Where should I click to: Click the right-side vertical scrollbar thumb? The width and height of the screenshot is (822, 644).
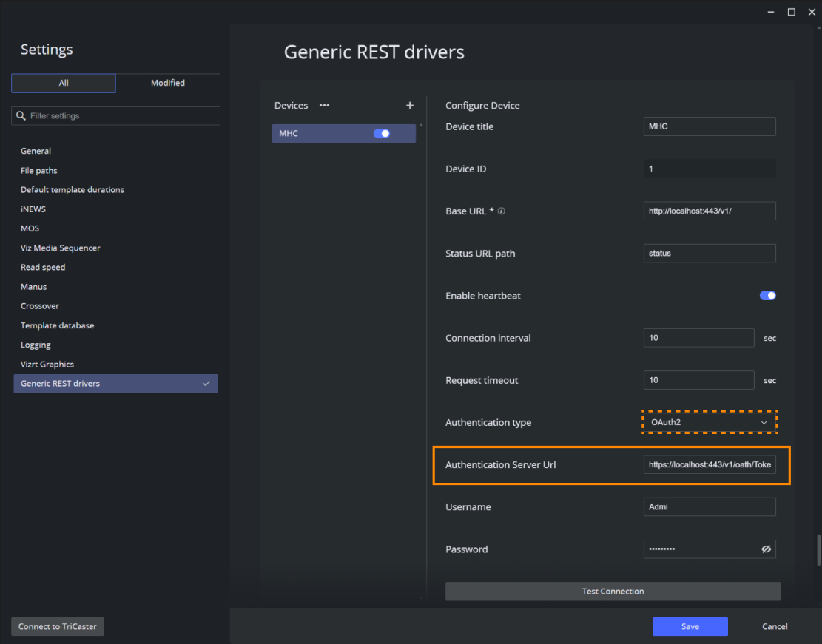[818, 550]
